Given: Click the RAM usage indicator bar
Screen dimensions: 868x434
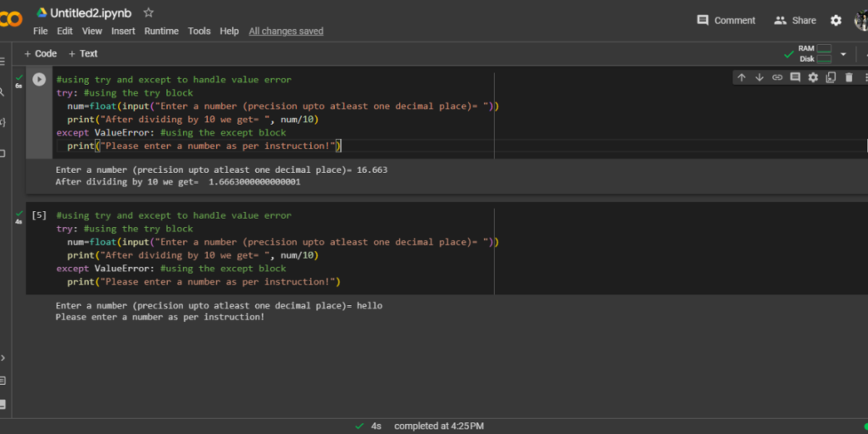Looking at the screenshot, I should 824,48.
